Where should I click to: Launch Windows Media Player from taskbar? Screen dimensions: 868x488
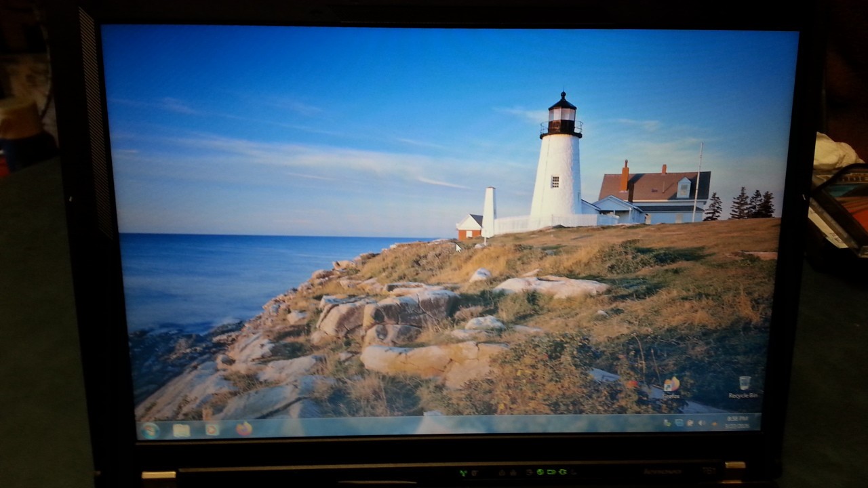[x=212, y=429]
